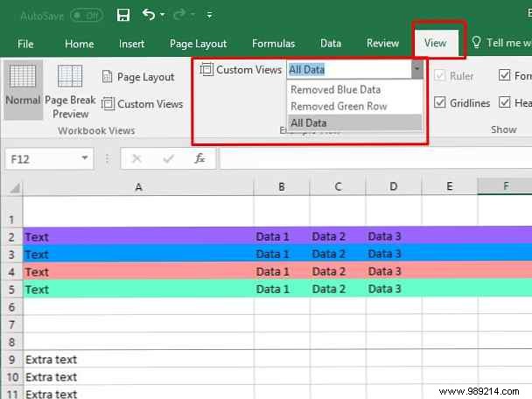Select the Normal workbook view
532x399 pixels.
(23, 90)
